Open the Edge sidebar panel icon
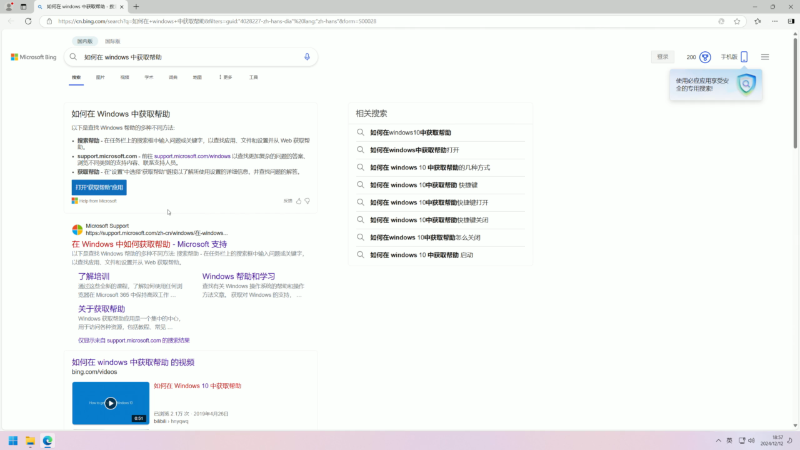The width and height of the screenshot is (800, 450). 791,21
